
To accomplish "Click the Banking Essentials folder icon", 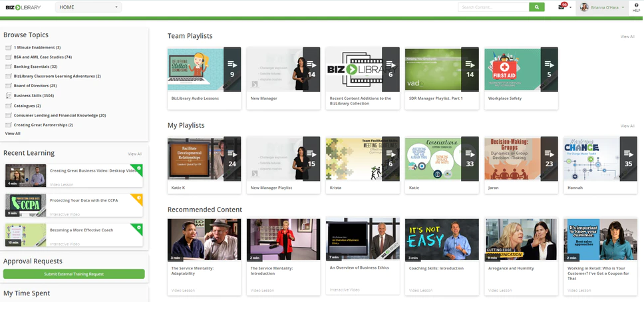I will tap(8, 67).
